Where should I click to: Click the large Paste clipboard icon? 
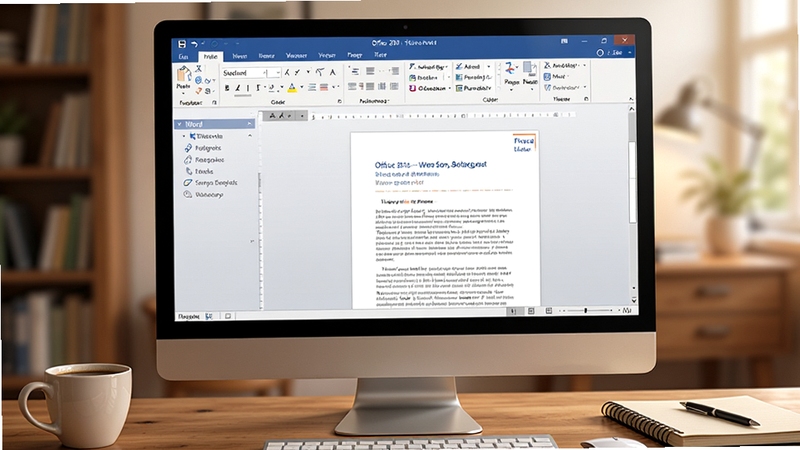click(184, 74)
